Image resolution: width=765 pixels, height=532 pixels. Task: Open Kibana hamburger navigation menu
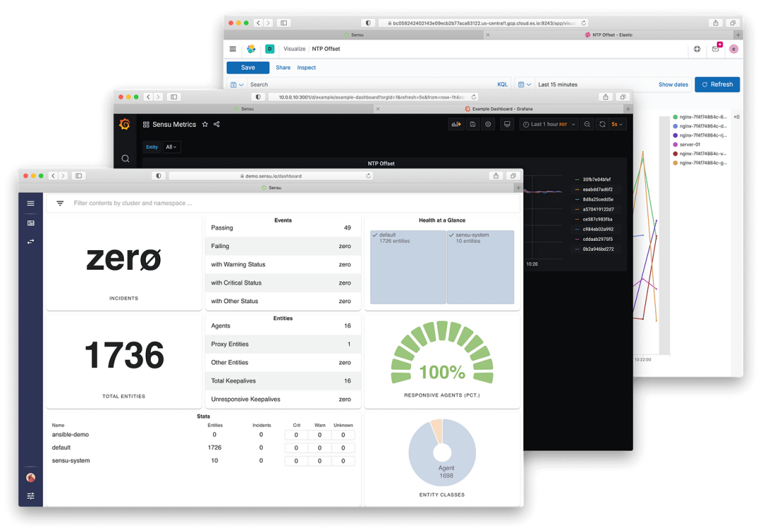(x=233, y=49)
